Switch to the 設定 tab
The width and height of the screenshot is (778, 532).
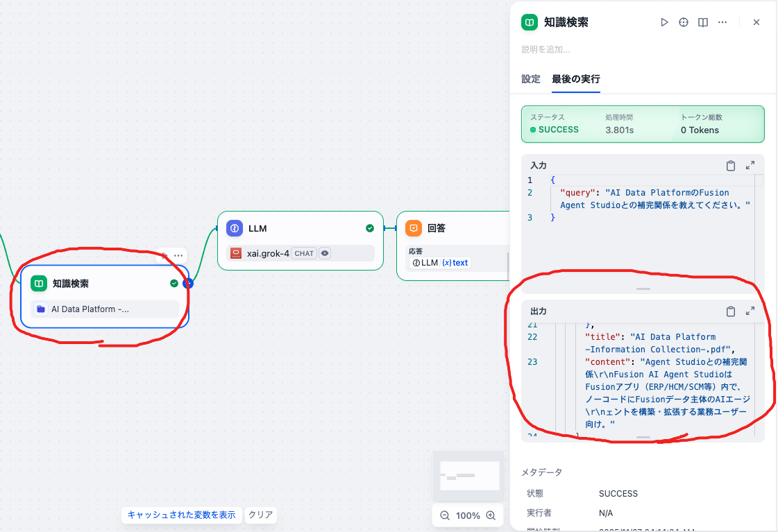530,79
